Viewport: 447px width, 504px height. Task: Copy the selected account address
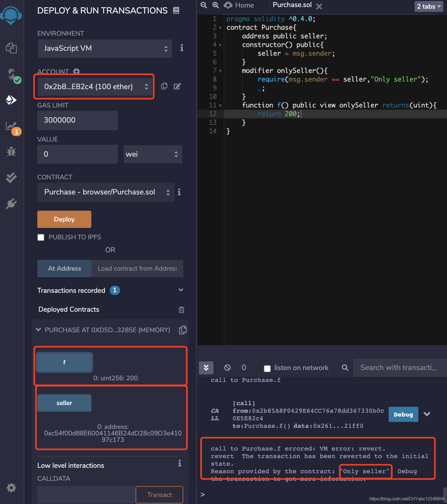[x=164, y=86]
